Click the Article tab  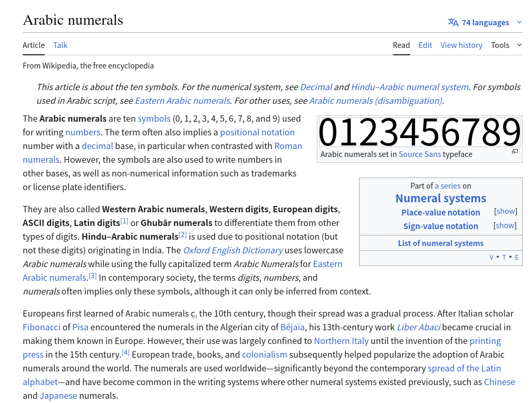pyautogui.click(x=34, y=45)
